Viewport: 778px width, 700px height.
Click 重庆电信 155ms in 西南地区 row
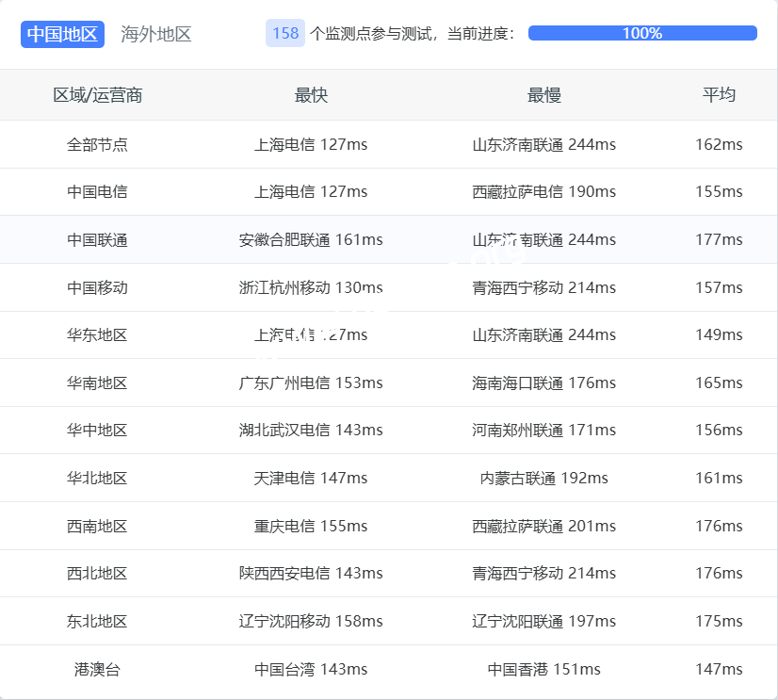311,526
